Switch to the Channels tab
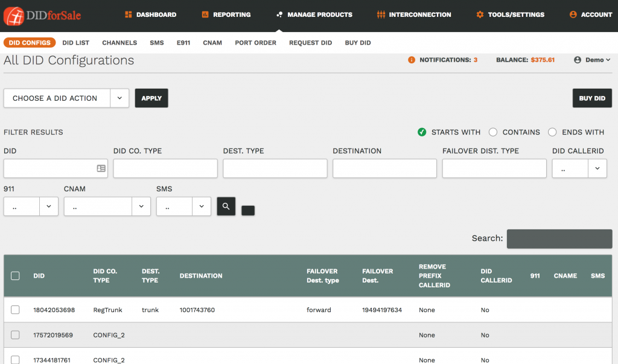Viewport: 618px width, 364px height. tap(119, 43)
